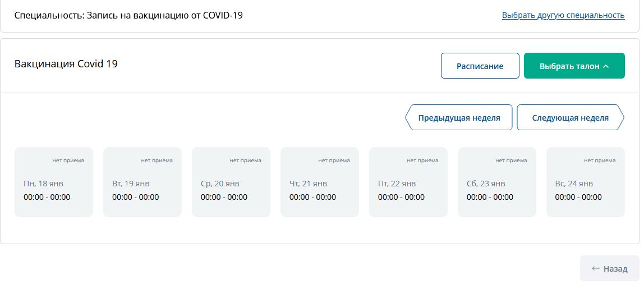The height and width of the screenshot is (284, 644).
Task: Select the Пт, 22 янв day card
Action: 408,182
